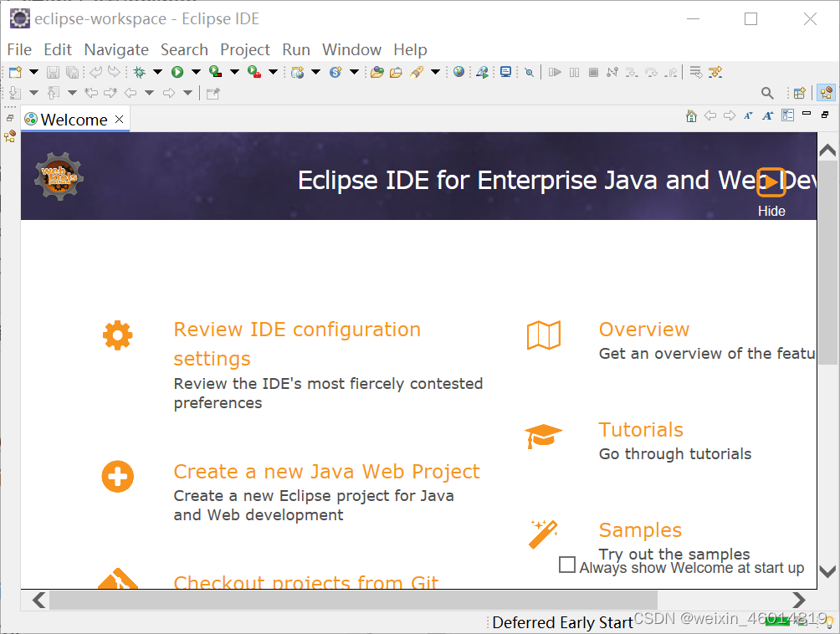Open the internal Web Browser icon
The height and width of the screenshot is (634, 840).
pyautogui.click(x=458, y=72)
